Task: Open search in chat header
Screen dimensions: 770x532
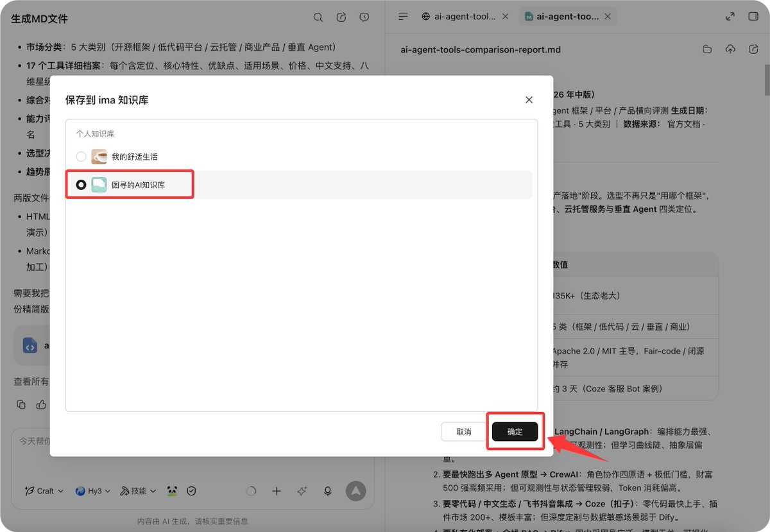Action: (318, 17)
